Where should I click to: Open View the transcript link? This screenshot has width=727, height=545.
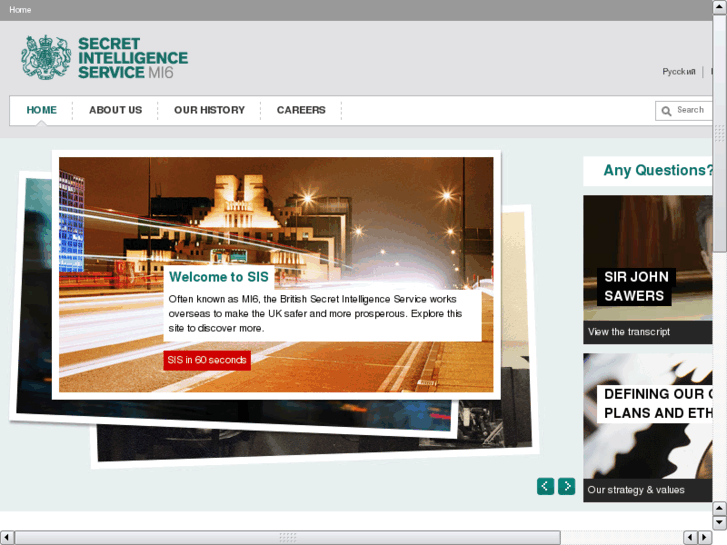[x=629, y=332]
